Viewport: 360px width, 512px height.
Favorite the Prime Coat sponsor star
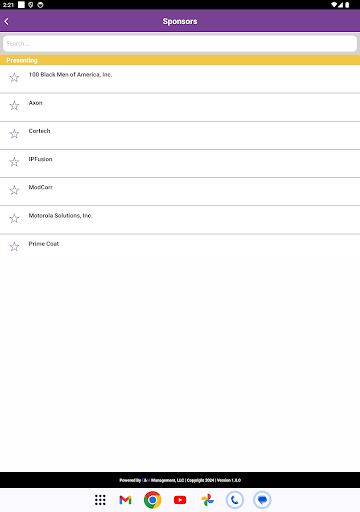(14, 247)
